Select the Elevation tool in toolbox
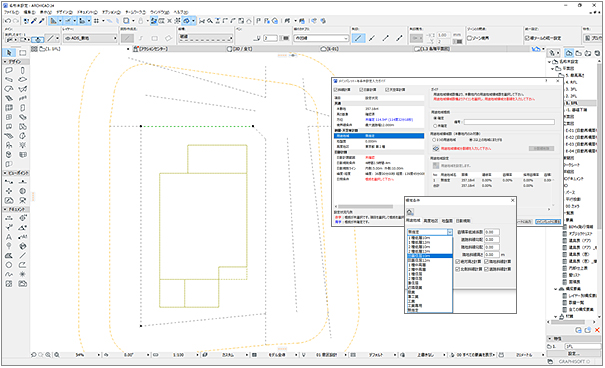This screenshot has width=605, height=368. (23, 182)
